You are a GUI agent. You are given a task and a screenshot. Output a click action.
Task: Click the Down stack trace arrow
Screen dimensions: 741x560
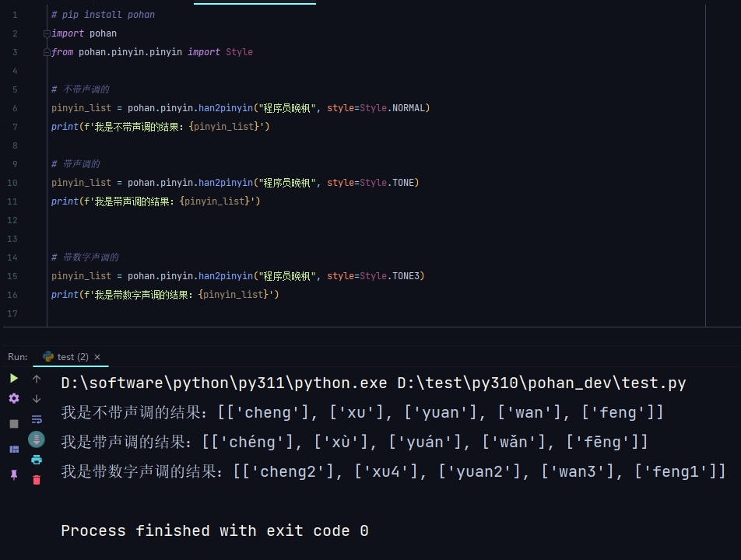click(37, 399)
